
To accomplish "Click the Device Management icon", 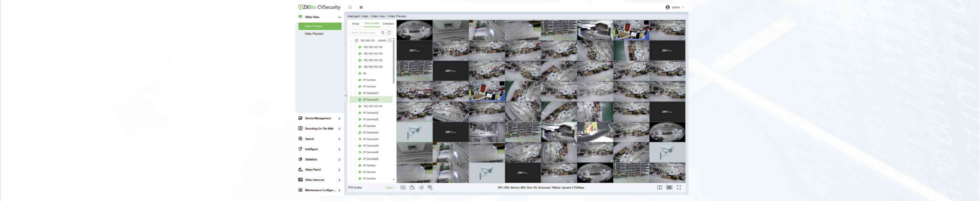I will 300,118.
